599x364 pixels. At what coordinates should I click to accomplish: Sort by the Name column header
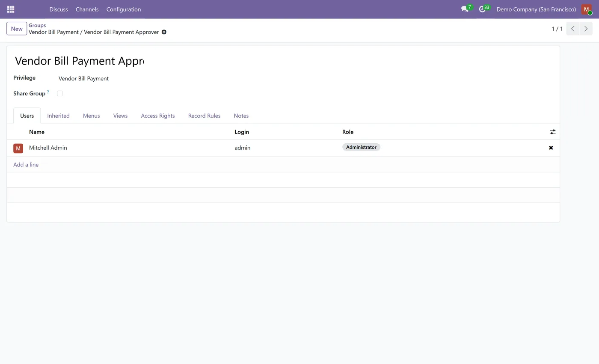pyautogui.click(x=37, y=132)
